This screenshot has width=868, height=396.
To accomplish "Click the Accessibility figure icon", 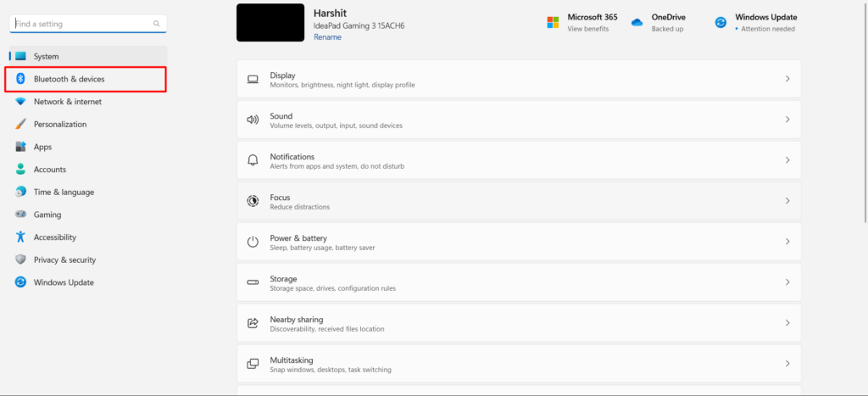I will pos(20,237).
